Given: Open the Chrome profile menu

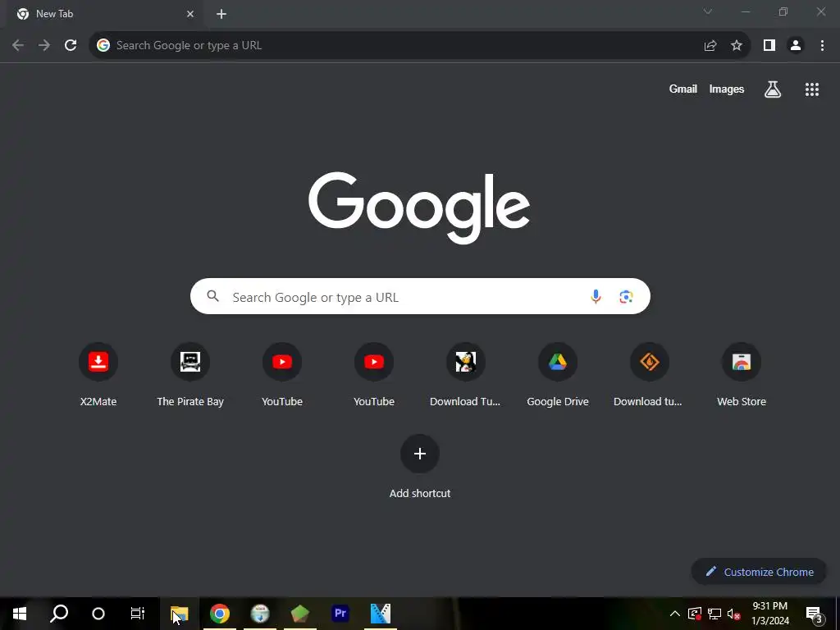Looking at the screenshot, I should [796, 46].
